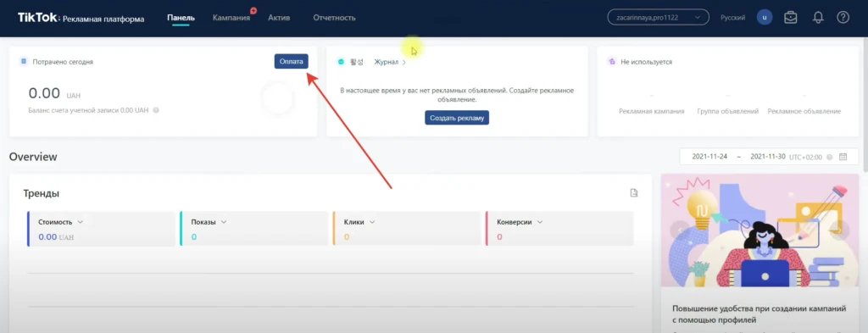868x333 pixels.
Task: Expand the Клики metric dropdown
Action: [372, 222]
